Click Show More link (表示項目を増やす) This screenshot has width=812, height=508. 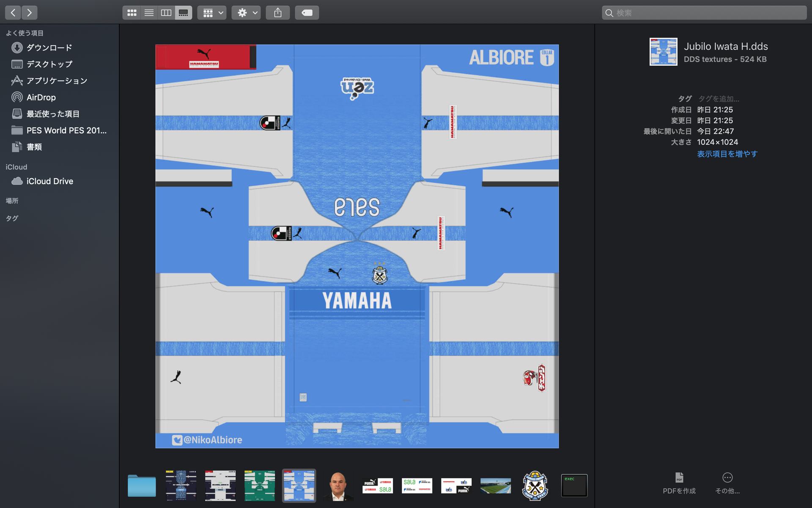(727, 154)
